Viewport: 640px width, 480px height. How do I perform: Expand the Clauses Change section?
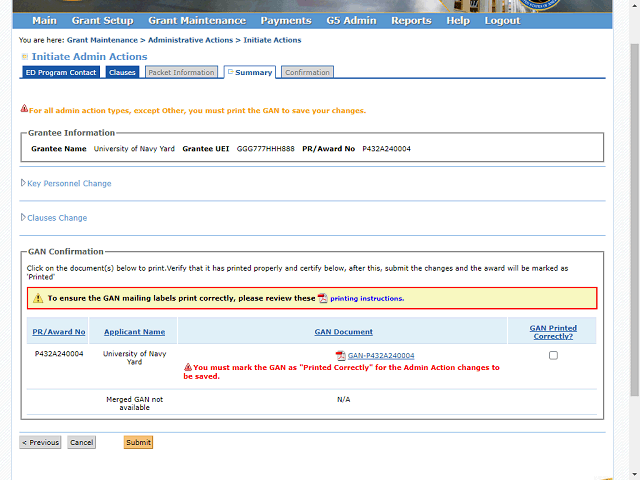(54, 218)
